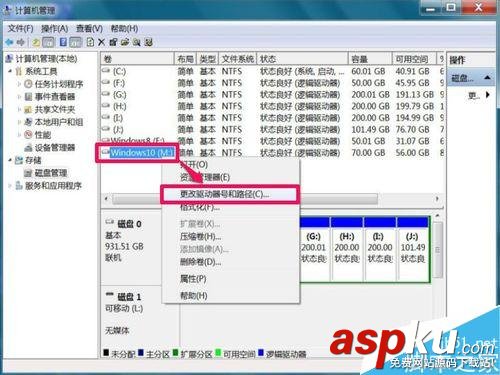
Task: Select 任务计划程序 in the tree
Action: (x=59, y=84)
